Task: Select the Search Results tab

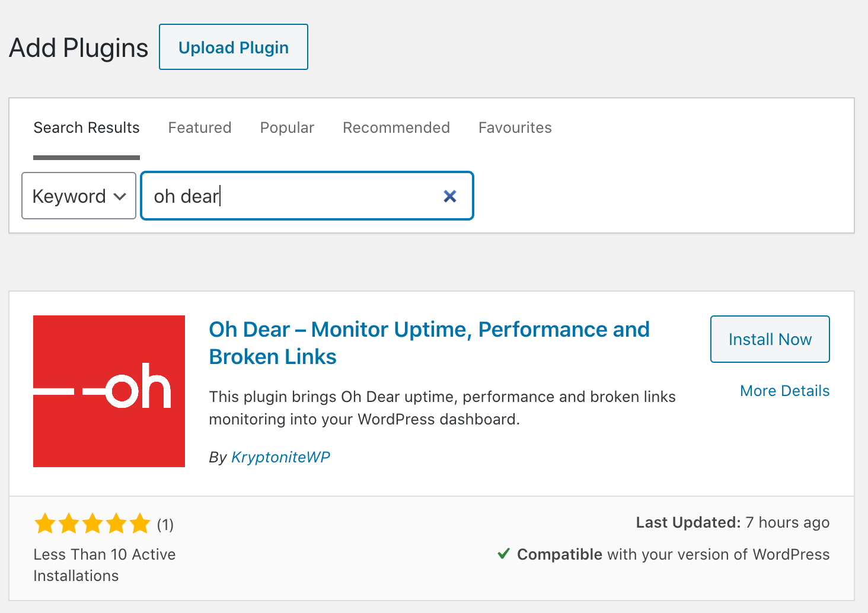Action: (x=86, y=127)
